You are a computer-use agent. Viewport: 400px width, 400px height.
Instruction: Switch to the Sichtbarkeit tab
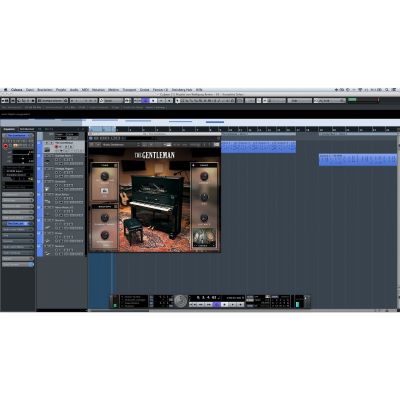coord(26,129)
